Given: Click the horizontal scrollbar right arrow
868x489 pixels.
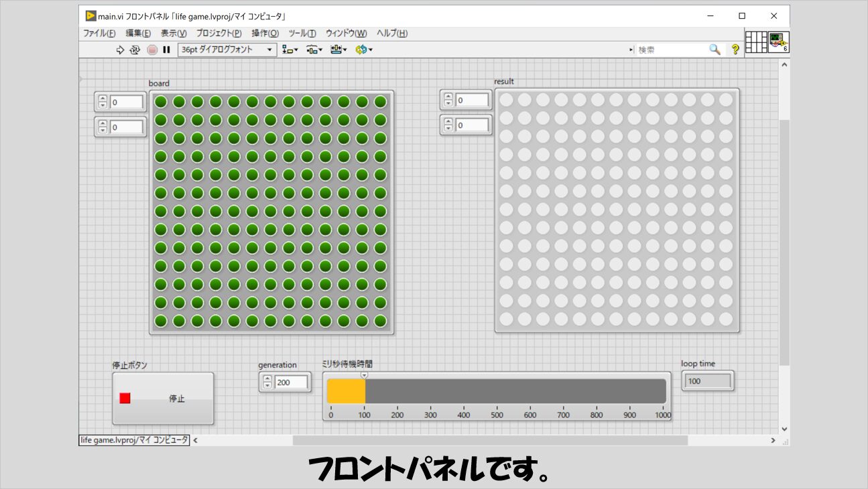Looking at the screenshot, I should pos(773,441).
